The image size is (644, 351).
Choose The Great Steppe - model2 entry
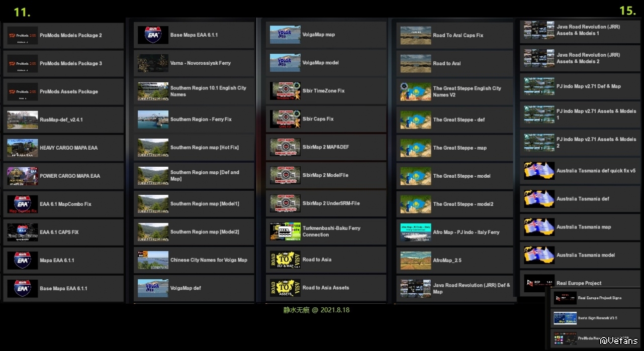point(455,204)
